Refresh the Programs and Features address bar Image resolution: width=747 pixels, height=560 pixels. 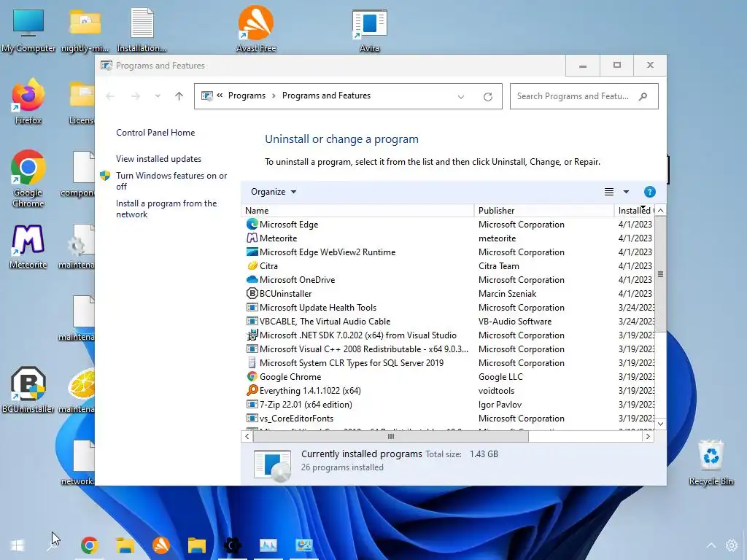[488, 97]
